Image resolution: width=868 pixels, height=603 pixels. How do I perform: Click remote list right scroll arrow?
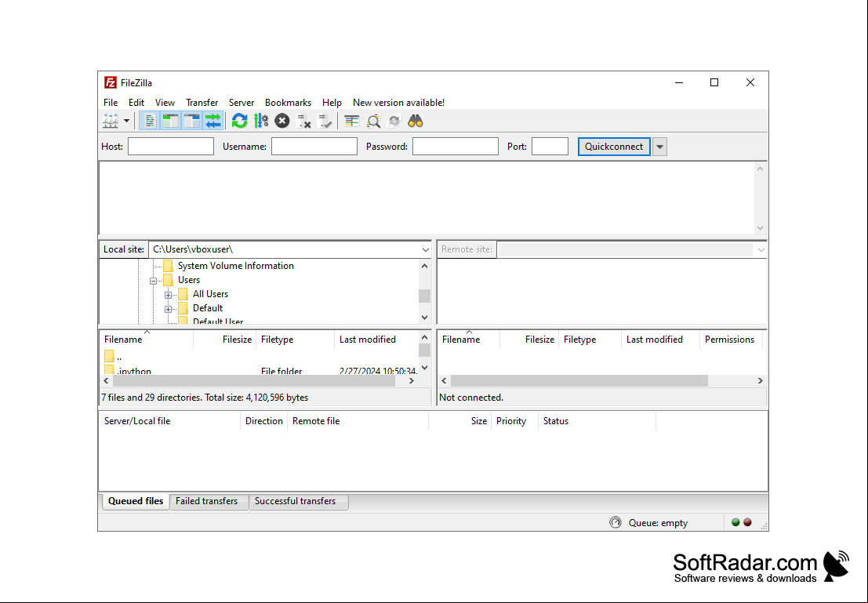(x=761, y=381)
